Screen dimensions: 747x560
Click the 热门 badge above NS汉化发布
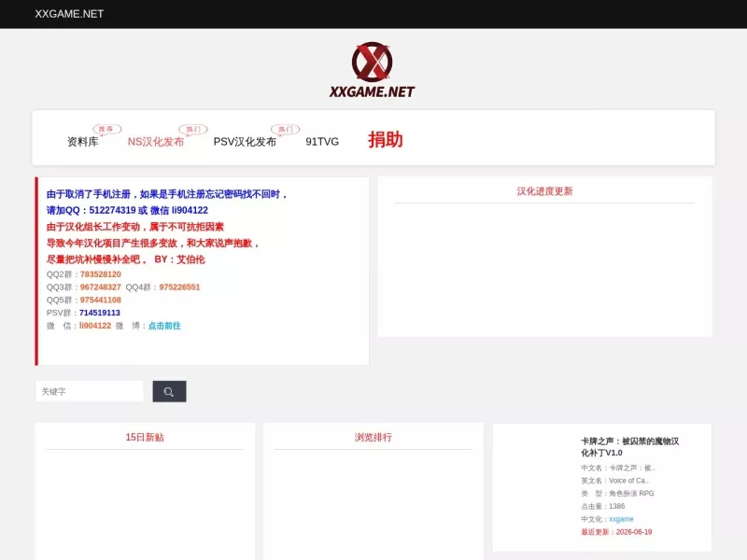tap(193, 129)
